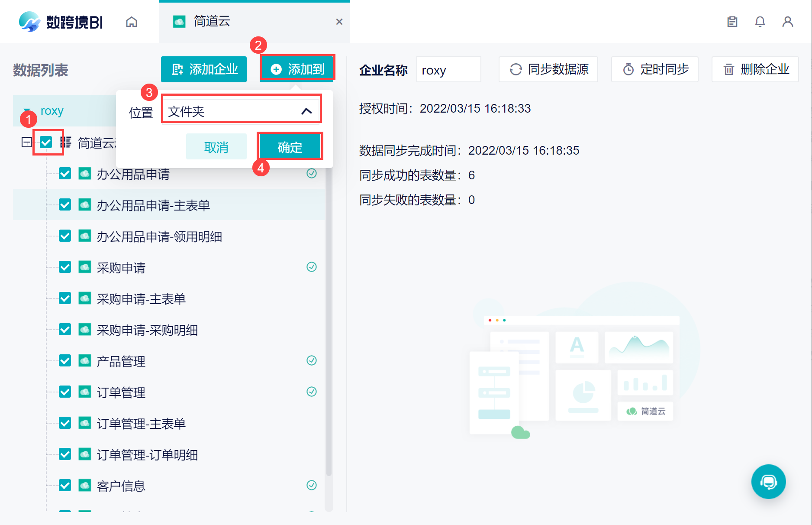Uncheck the 订单管理-订单明细 checkbox
This screenshot has height=525, width=812.
pyautogui.click(x=65, y=455)
